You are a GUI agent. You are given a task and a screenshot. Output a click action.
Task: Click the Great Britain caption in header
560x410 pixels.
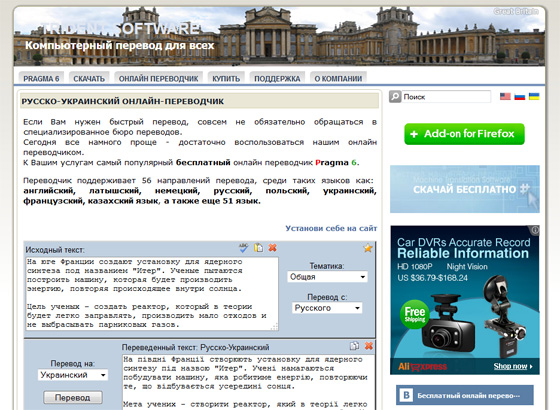pyautogui.click(x=516, y=11)
